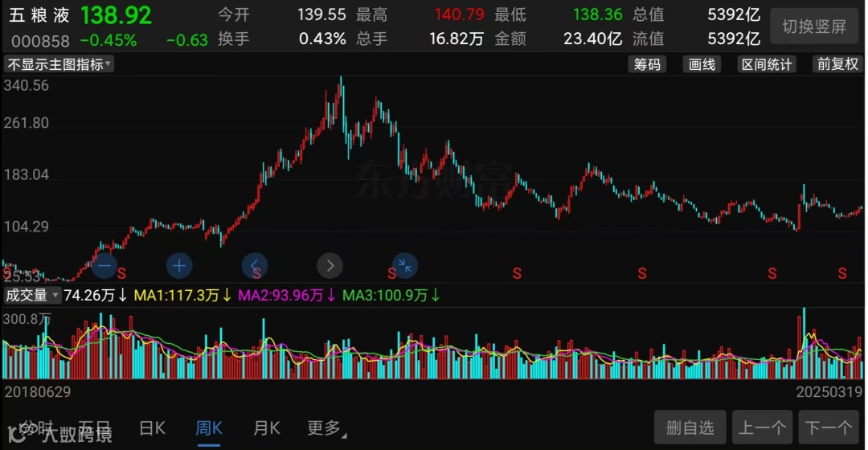Open 区间统计 range statistics
The width and height of the screenshot is (868, 450).
click(767, 64)
